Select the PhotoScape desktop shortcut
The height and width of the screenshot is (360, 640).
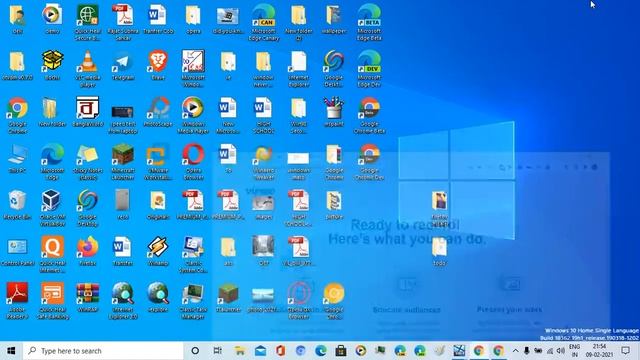(x=158, y=112)
